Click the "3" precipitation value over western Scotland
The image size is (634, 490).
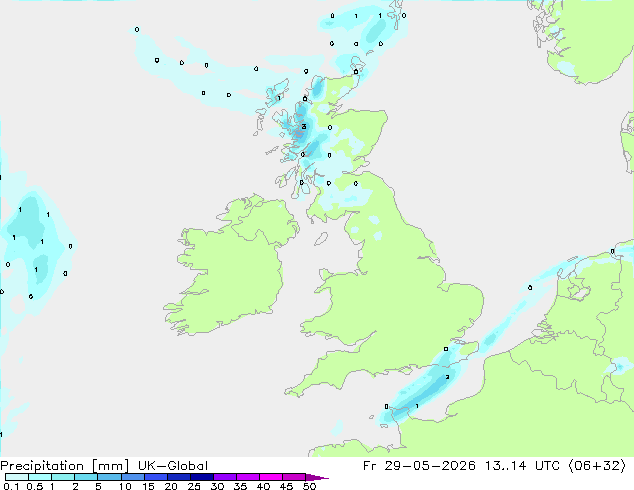tap(304, 127)
